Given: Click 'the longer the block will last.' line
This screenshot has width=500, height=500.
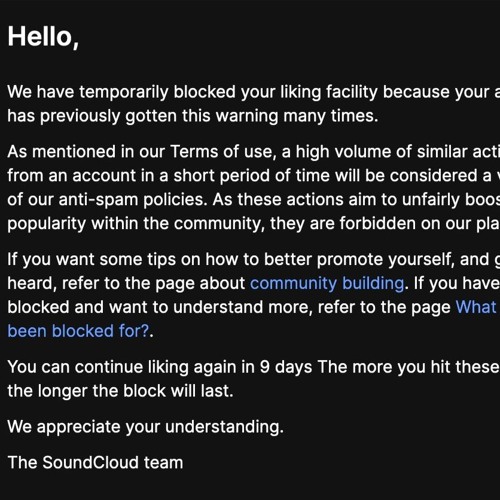Looking at the screenshot, I should click(x=120, y=391).
